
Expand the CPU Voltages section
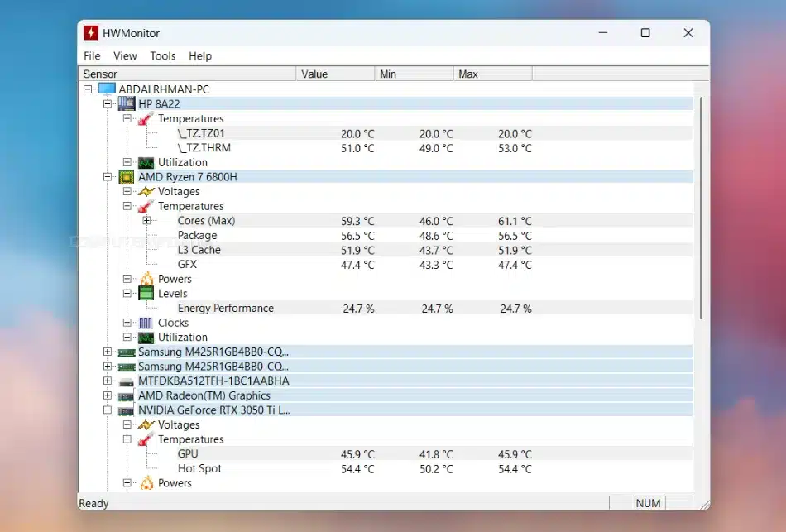127,192
